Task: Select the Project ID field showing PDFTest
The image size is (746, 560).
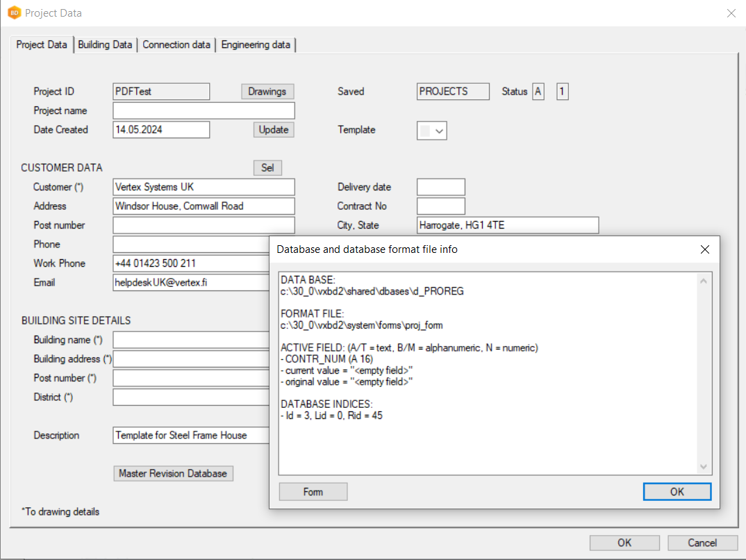Action: pos(160,91)
